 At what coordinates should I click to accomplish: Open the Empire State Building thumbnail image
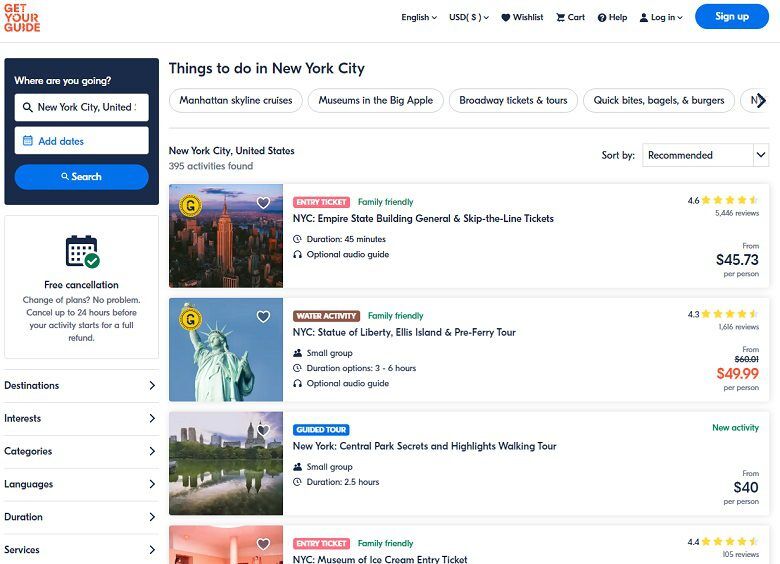click(x=226, y=236)
